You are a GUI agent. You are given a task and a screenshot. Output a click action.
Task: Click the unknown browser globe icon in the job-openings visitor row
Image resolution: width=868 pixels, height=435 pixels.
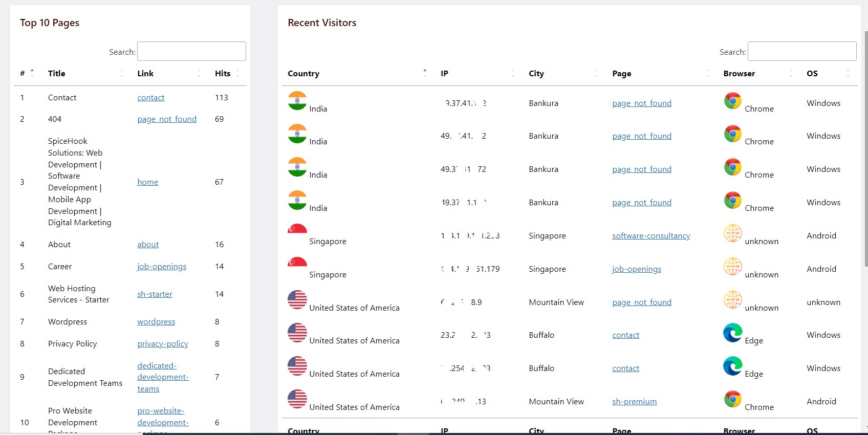click(x=732, y=267)
